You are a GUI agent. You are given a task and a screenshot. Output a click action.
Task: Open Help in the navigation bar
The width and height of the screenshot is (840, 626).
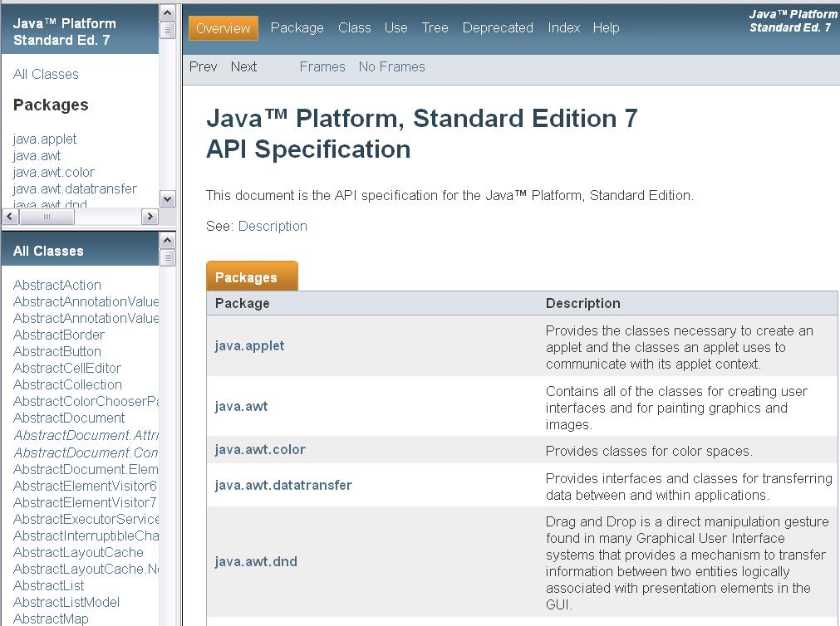coord(606,28)
